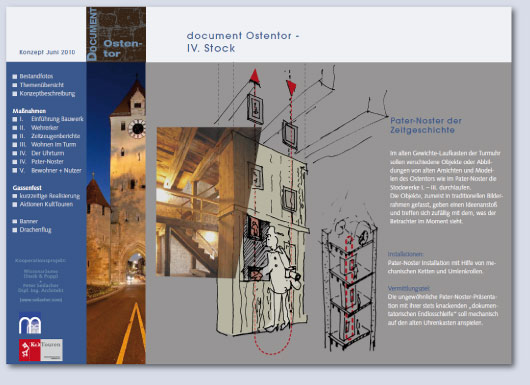Open the Konzeptbeschreibung link

pyautogui.click(x=44, y=94)
